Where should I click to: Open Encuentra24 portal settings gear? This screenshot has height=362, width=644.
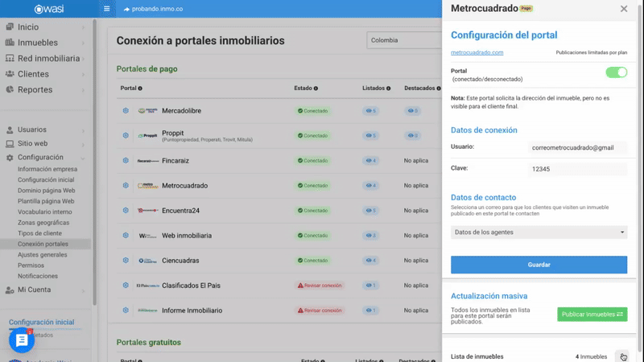point(126,210)
